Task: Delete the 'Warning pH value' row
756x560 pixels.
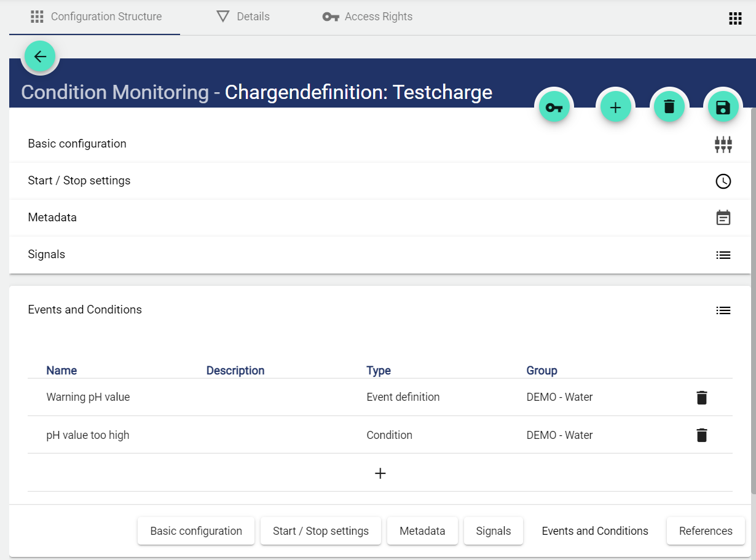Action: [x=701, y=398]
